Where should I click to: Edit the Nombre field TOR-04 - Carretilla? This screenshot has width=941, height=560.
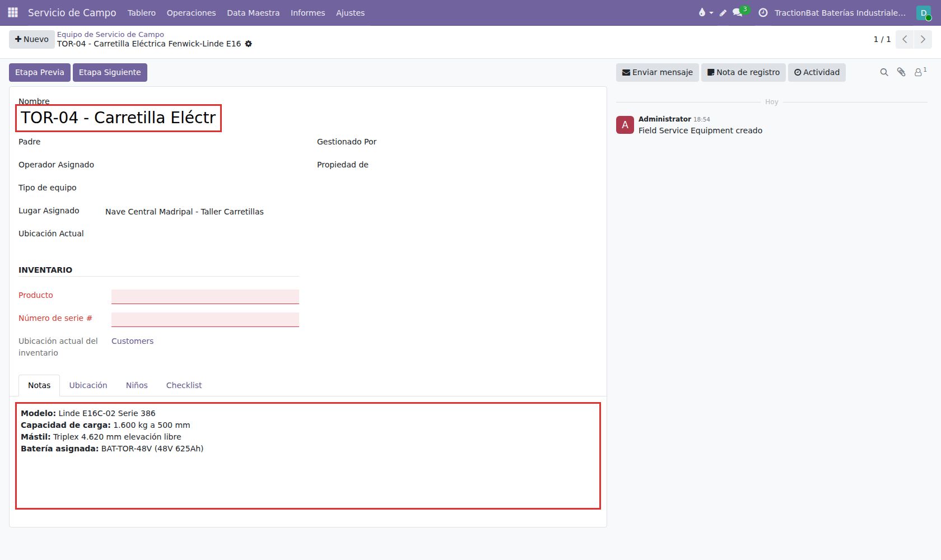click(119, 118)
